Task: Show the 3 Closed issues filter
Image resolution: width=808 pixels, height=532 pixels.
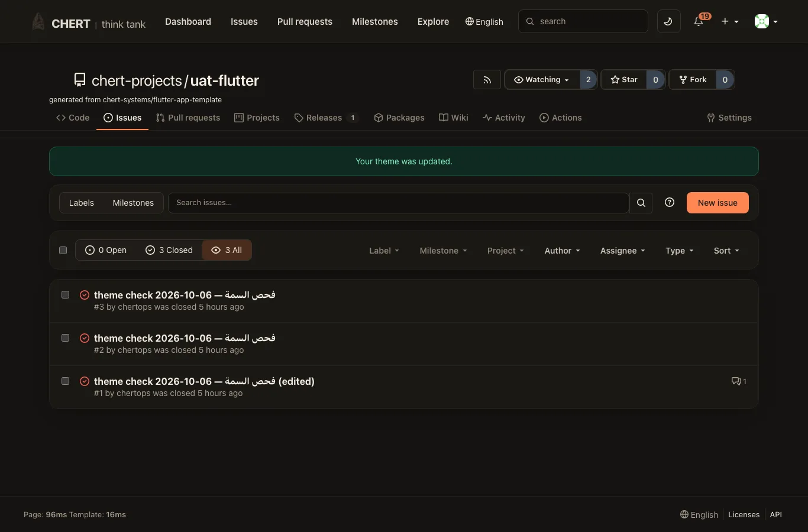Action: 169,250
